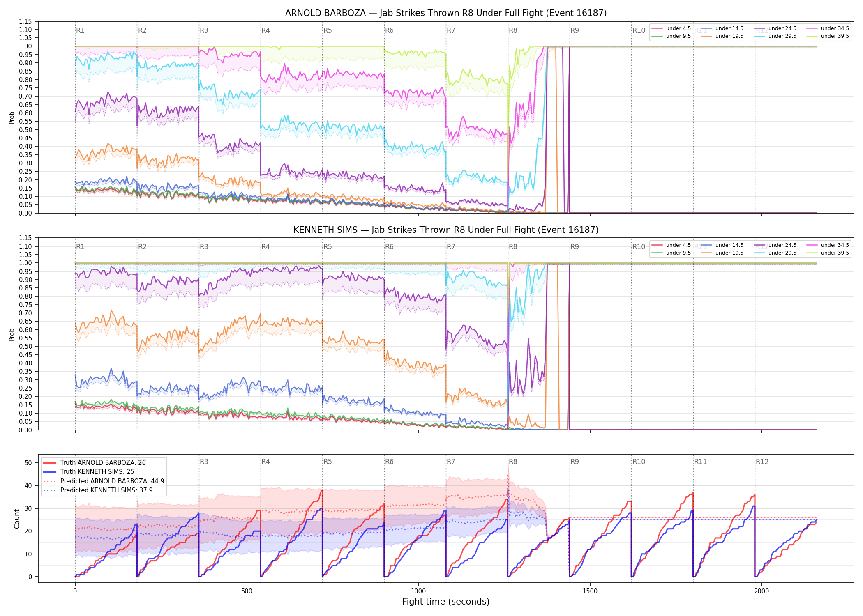
Task: Click the 'Count' y-axis label
Action: (17, 519)
